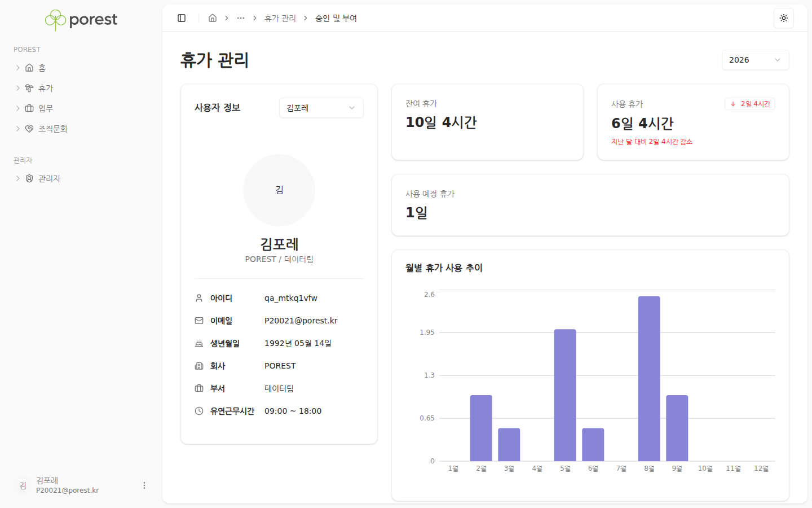Open 업무 menu item in sidebar

[81, 108]
